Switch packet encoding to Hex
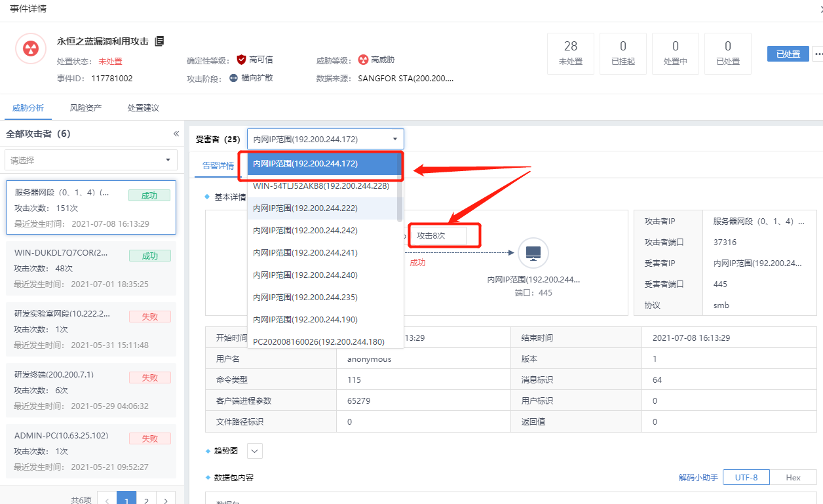 pos(793,477)
